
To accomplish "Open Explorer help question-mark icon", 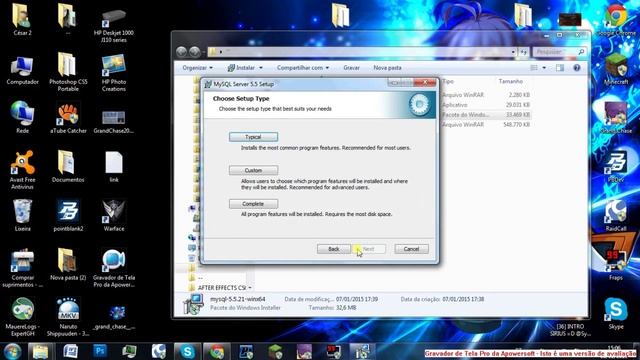I will 577,68.
